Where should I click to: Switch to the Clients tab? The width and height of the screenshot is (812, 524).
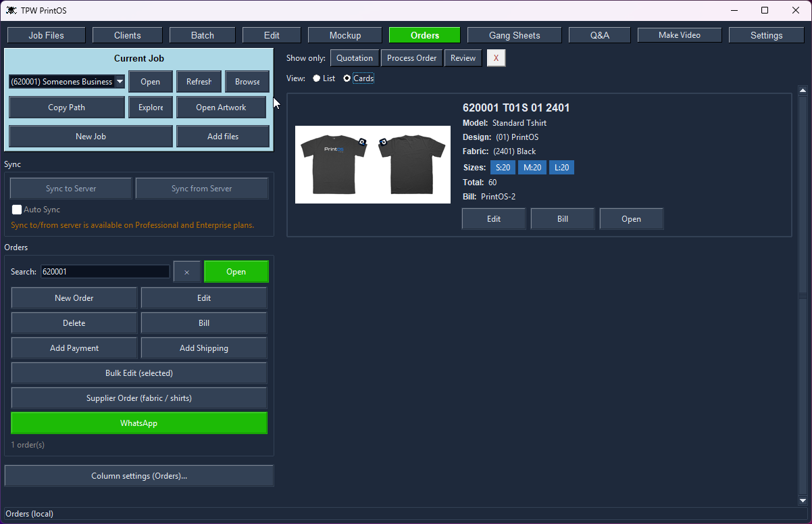(x=128, y=35)
